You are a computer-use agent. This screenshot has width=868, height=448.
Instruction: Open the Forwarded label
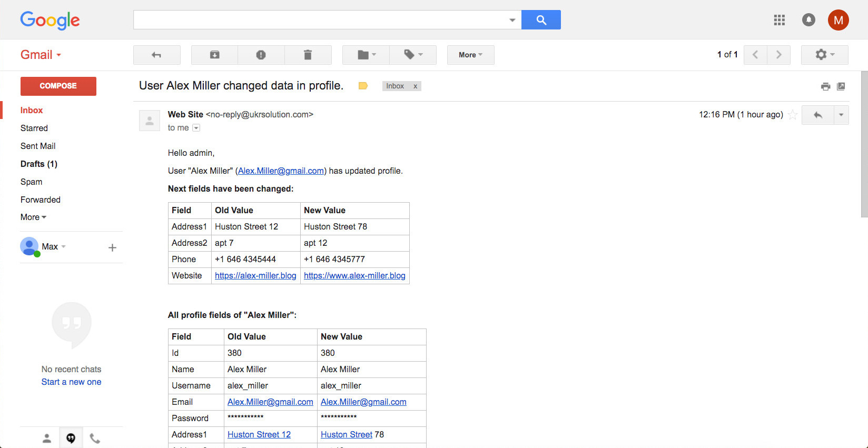(x=41, y=200)
